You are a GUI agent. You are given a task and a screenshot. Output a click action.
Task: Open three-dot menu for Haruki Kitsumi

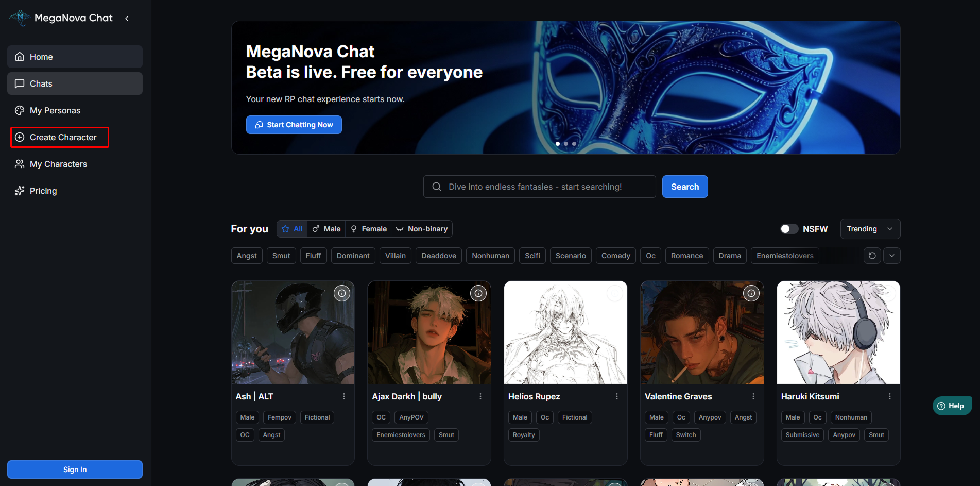tap(889, 396)
